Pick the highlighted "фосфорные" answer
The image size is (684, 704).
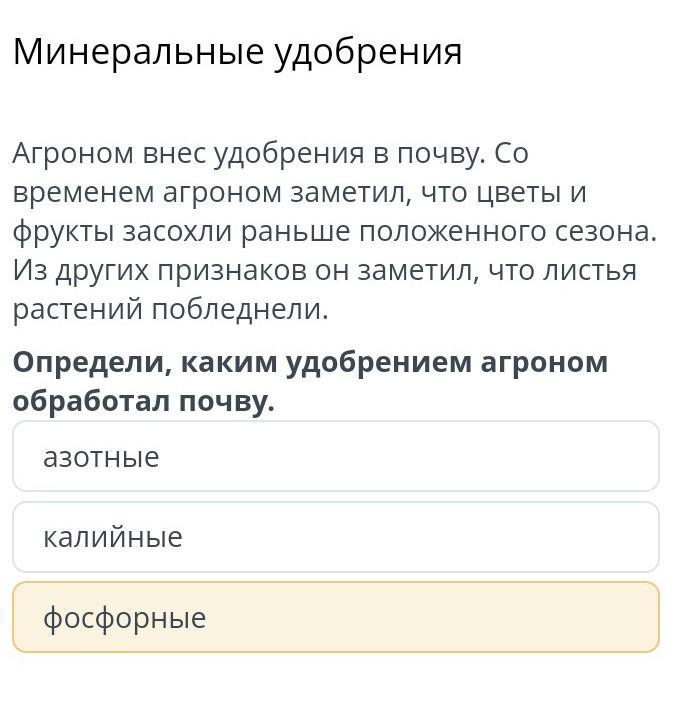click(x=336, y=617)
